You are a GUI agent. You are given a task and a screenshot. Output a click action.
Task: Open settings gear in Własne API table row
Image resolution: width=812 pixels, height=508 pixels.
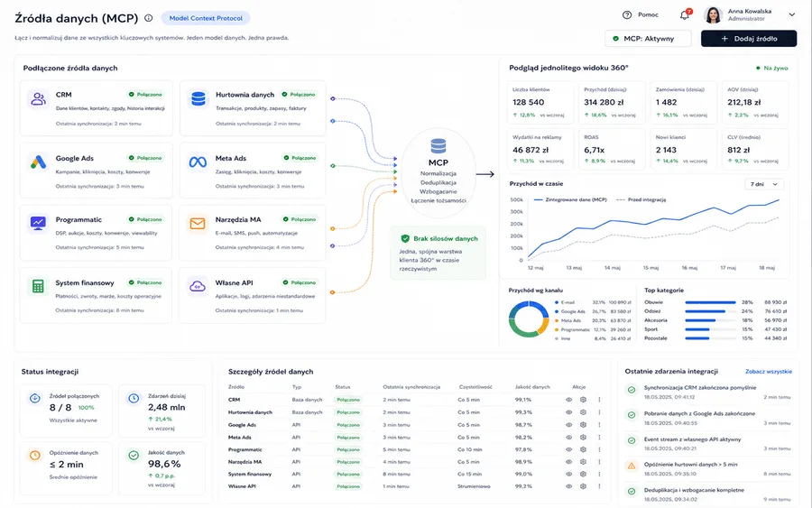point(583,486)
